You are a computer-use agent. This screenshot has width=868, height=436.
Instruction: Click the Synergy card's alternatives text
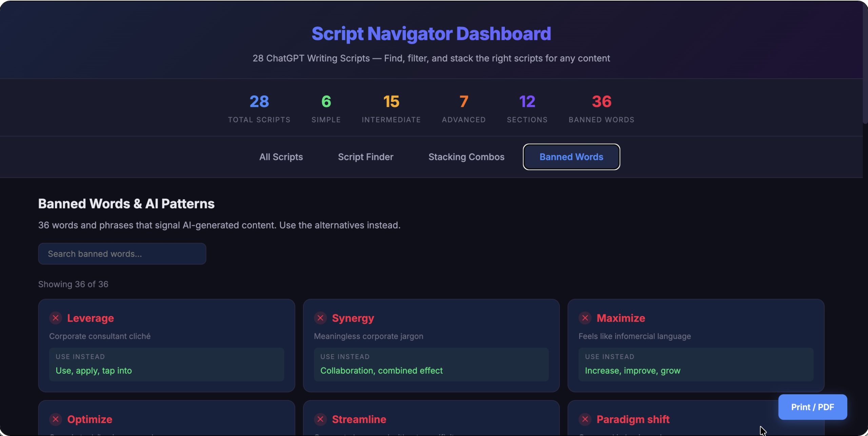coord(381,371)
